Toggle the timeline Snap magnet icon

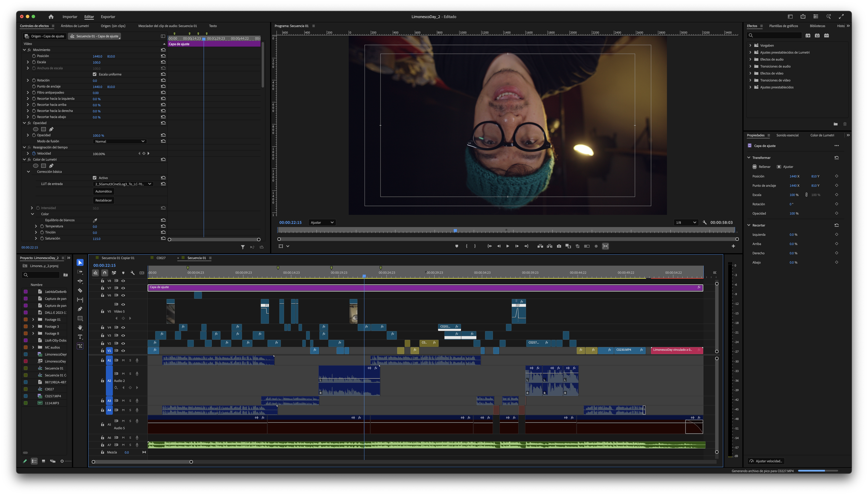(105, 273)
